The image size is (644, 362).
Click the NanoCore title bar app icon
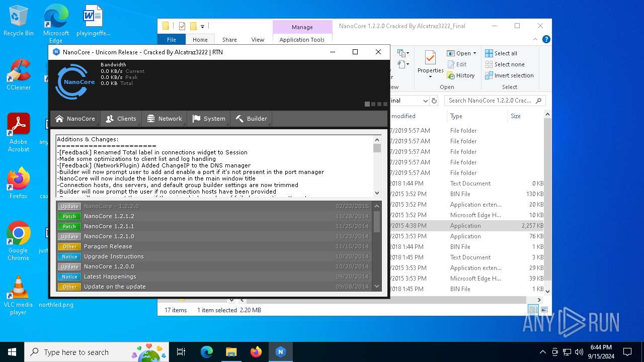pyautogui.click(x=56, y=52)
